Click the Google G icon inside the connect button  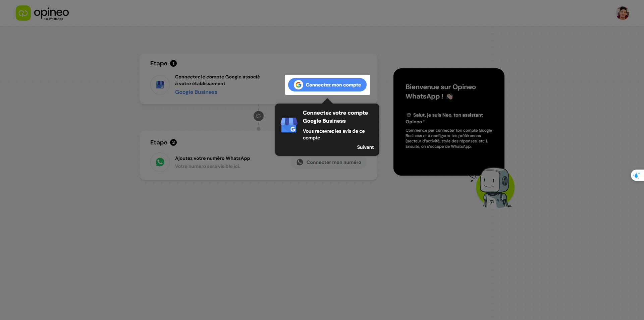[x=298, y=85]
